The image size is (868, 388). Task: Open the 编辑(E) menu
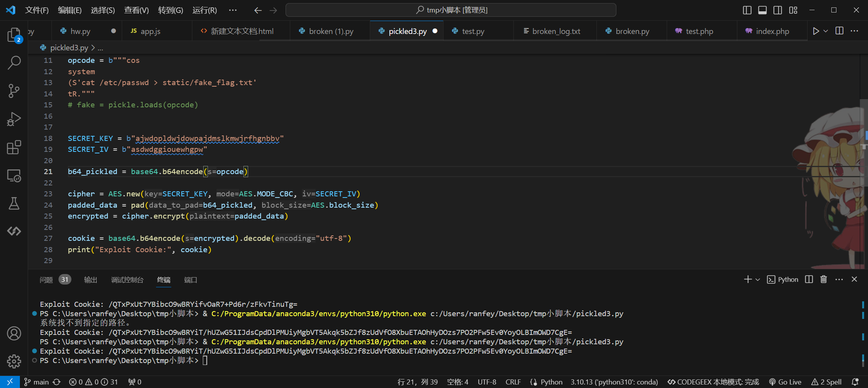69,10
